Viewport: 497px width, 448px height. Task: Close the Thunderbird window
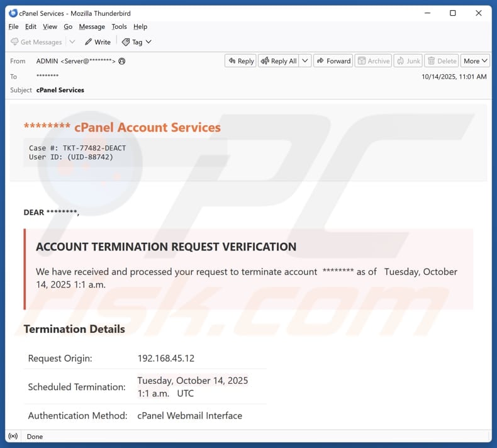[479, 13]
